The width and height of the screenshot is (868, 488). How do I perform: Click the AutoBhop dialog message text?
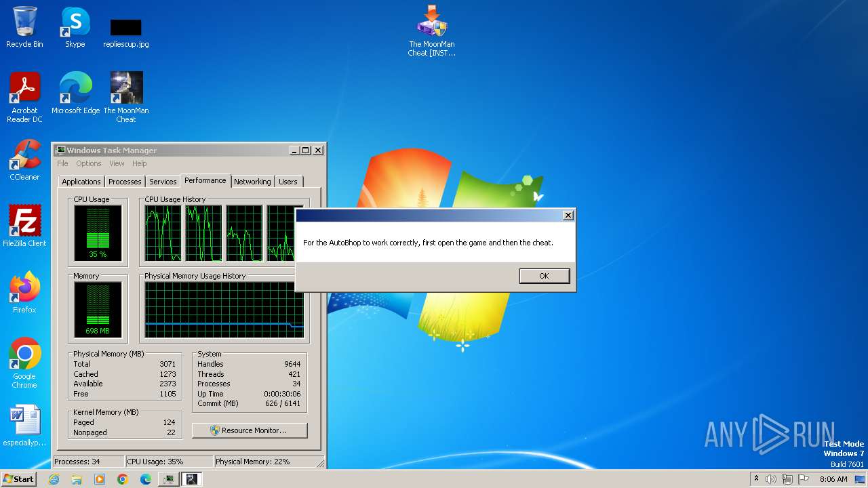pos(428,243)
